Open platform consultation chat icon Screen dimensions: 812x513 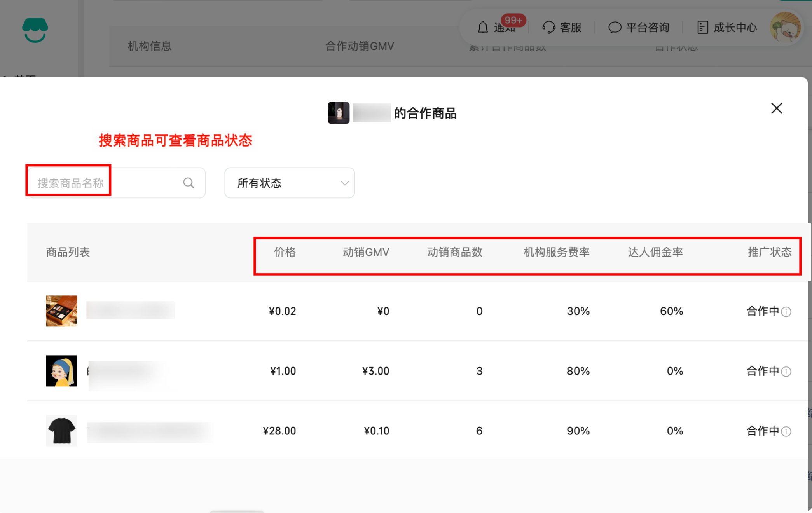tap(615, 27)
